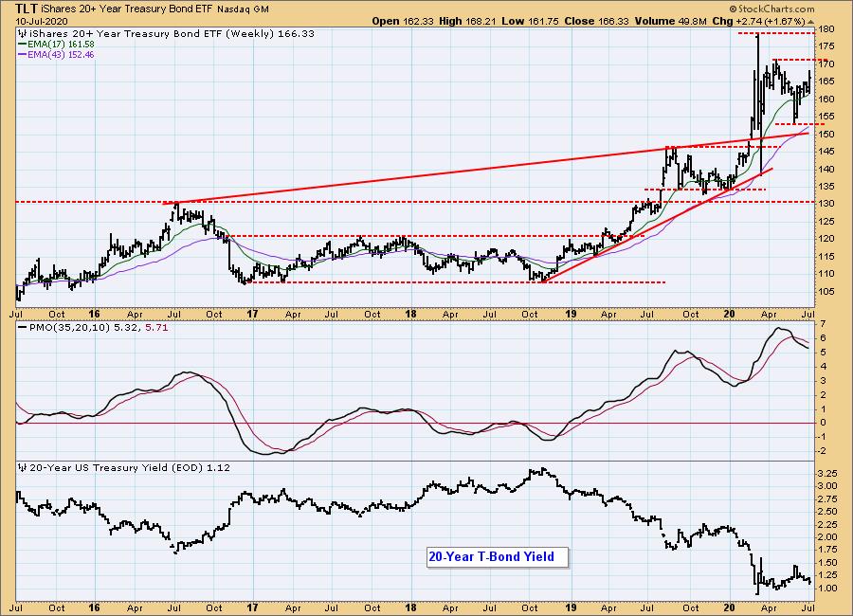Click the iShares ETF (Weekly) 166.33 legend

click(172, 33)
